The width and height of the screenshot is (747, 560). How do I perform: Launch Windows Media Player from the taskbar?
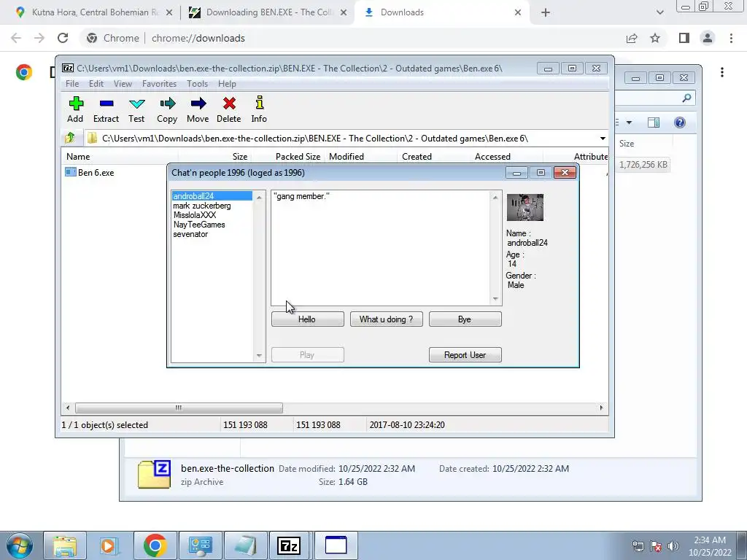click(109, 545)
